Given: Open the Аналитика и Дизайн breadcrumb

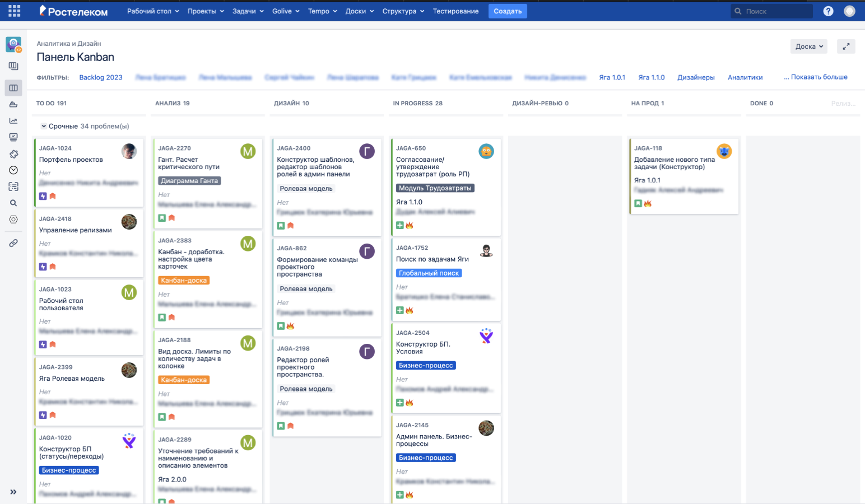Looking at the screenshot, I should (69, 44).
